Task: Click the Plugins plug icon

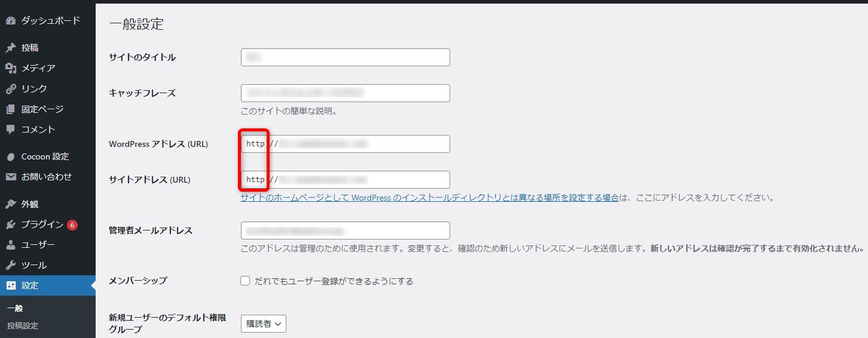Action: coord(11,225)
